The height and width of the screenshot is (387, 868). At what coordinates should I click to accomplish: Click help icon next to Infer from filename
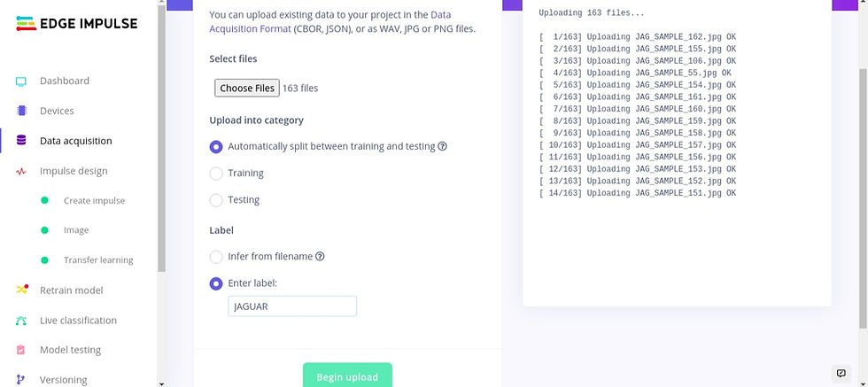click(320, 256)
